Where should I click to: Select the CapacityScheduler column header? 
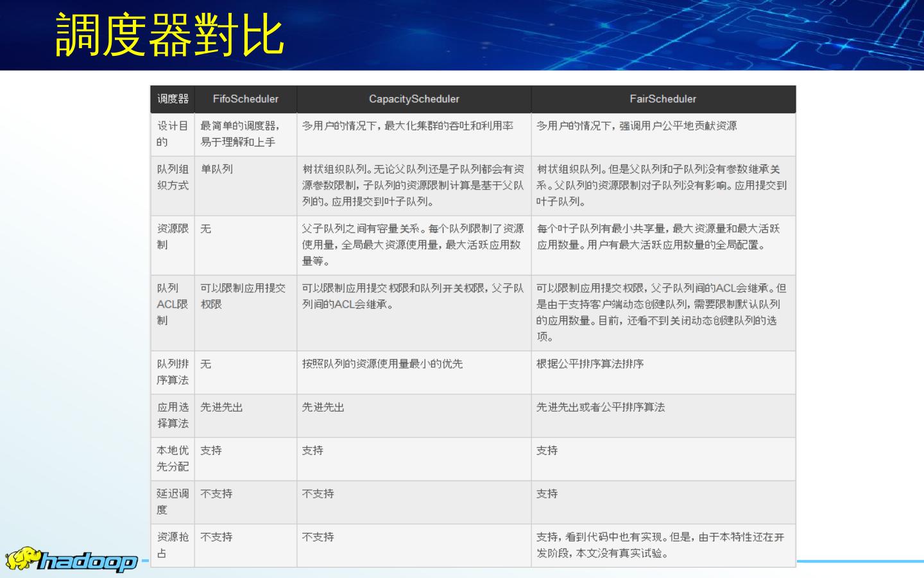414,99
